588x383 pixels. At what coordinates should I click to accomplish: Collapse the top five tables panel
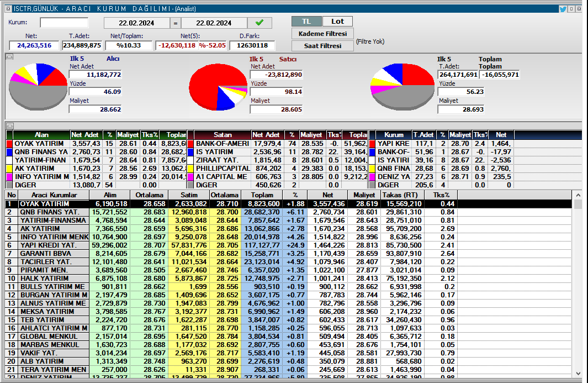click(10, 126)
